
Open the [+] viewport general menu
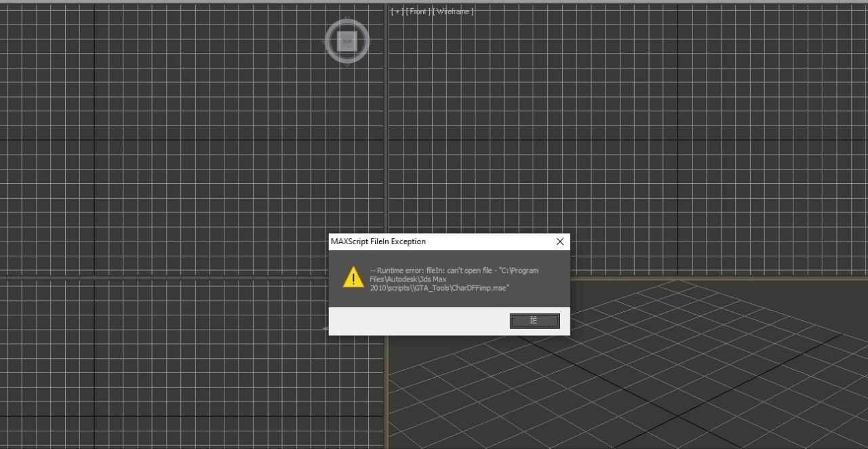(x=397, y=12)
